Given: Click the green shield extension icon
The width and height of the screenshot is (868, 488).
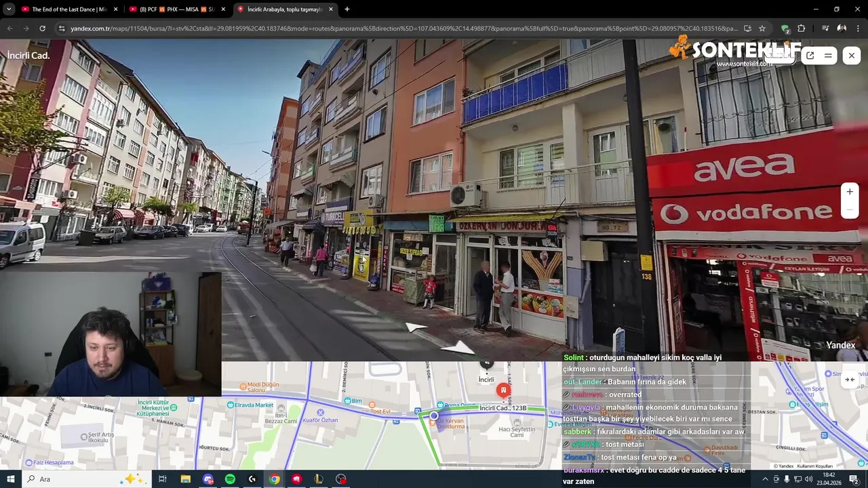Looking at the screenshot, I should (x=785, y=28).
